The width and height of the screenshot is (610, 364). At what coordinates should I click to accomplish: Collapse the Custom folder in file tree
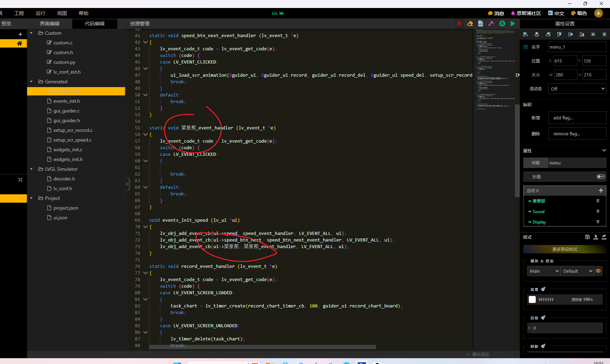[31, 33]
